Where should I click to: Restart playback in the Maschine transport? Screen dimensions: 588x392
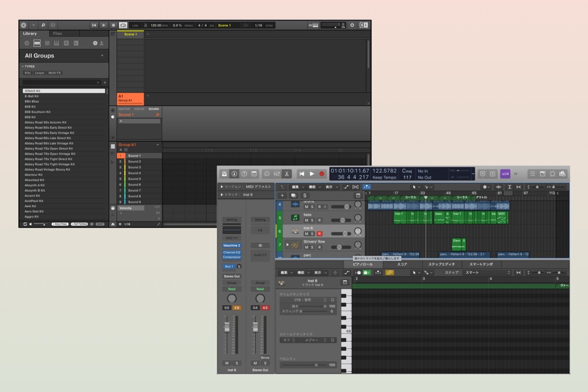(x=93, y=25)
